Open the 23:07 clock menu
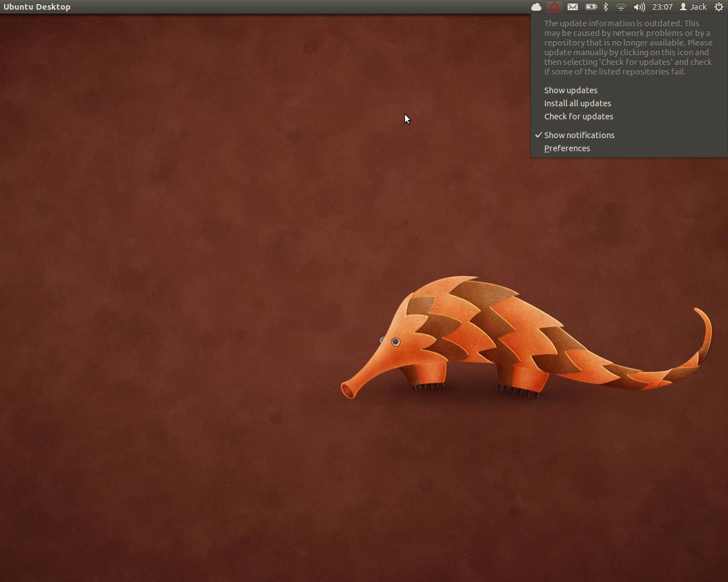 663,7
